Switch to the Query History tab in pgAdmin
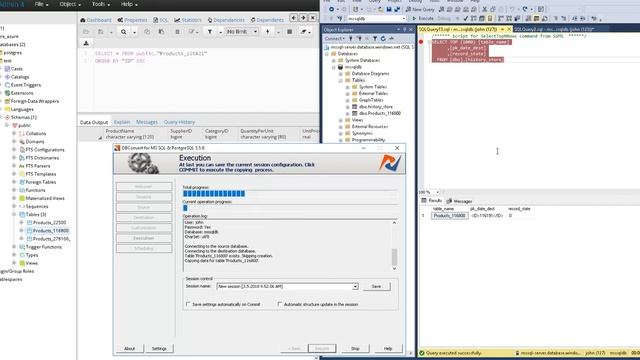This screenshot has width=640, height=360. 179,122
